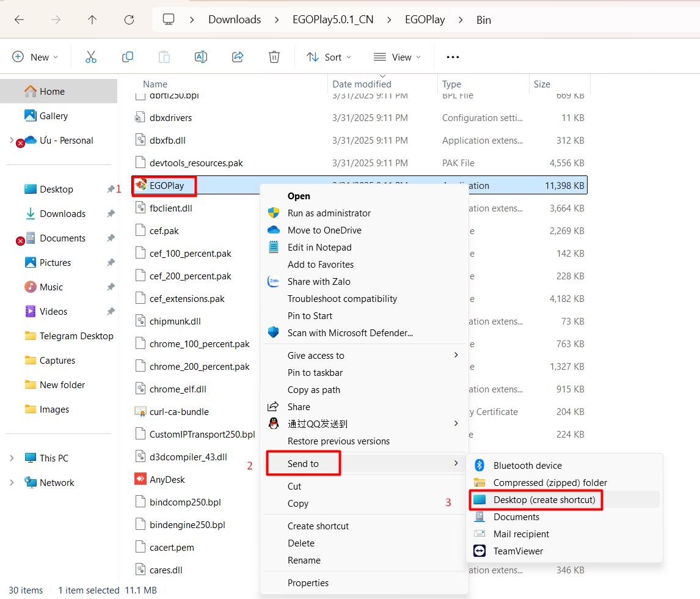Select Open in context menu
The image size is (700, 599).
[x=364, y=196]
